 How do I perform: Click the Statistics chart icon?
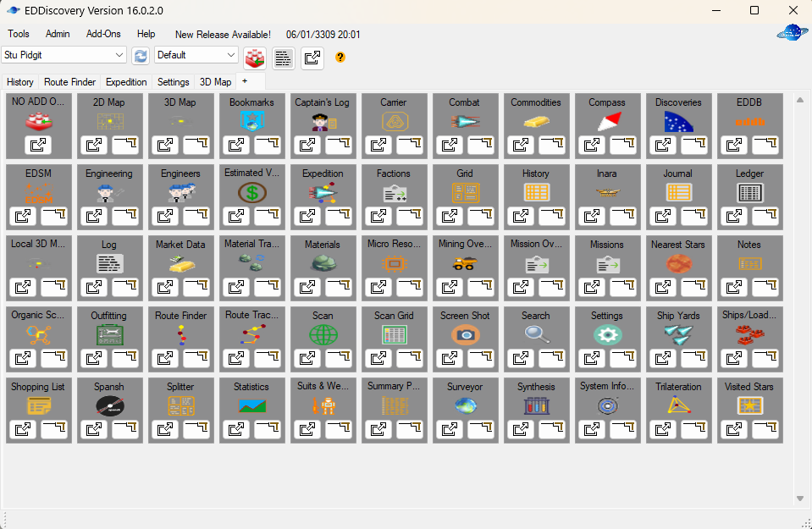(x=252, y=405)
